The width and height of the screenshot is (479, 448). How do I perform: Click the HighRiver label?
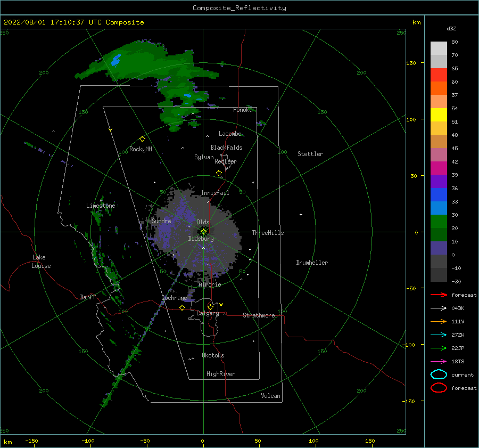(221, 374)
